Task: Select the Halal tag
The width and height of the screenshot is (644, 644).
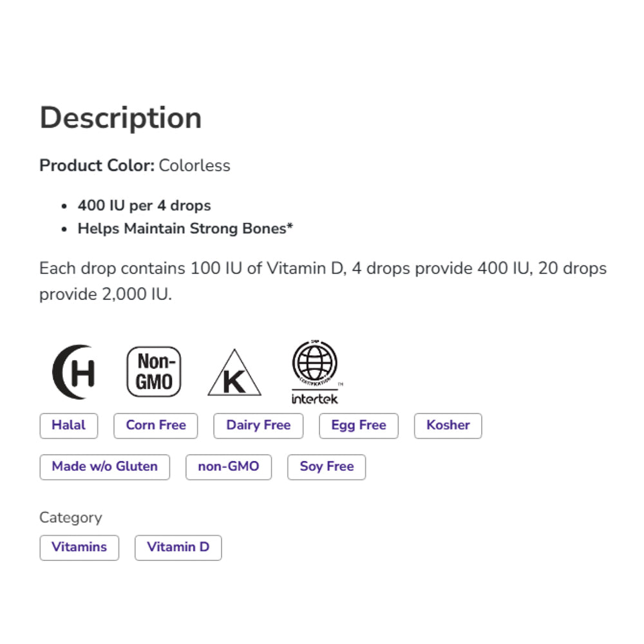Action: point(69,426)
